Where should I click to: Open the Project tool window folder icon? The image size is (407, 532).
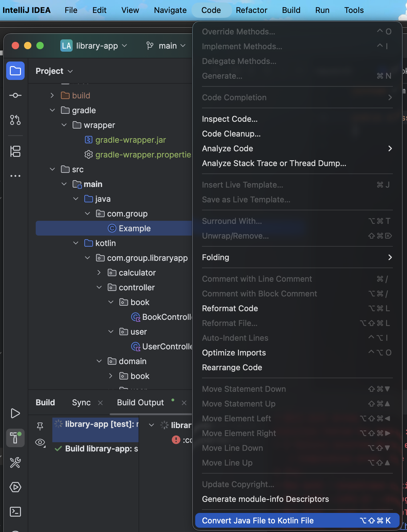click(x=15, y=71)
